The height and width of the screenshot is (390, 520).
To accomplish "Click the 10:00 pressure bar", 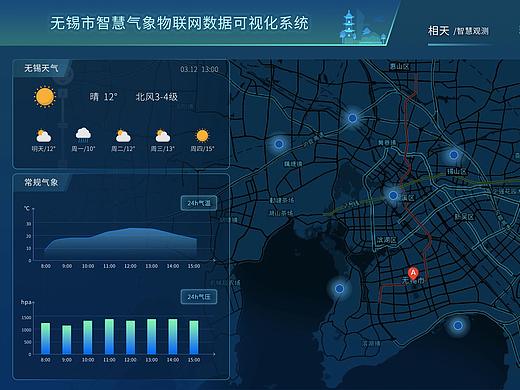I will click(x=88, y=337).
